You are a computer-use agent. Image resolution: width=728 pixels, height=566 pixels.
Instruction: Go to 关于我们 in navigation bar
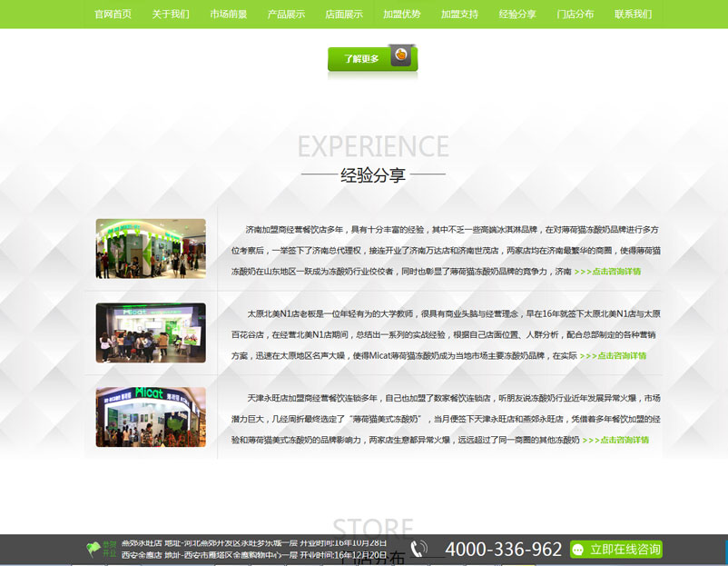coord(171,15)
